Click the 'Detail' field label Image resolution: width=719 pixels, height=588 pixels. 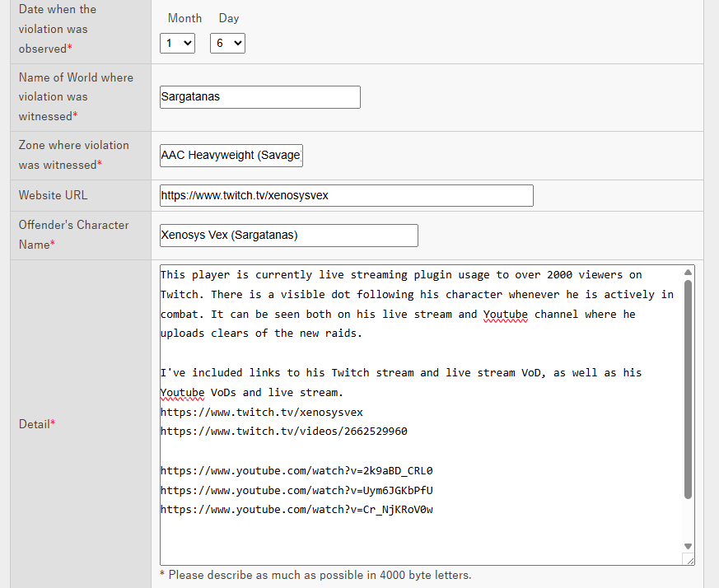tap(37, 424)
